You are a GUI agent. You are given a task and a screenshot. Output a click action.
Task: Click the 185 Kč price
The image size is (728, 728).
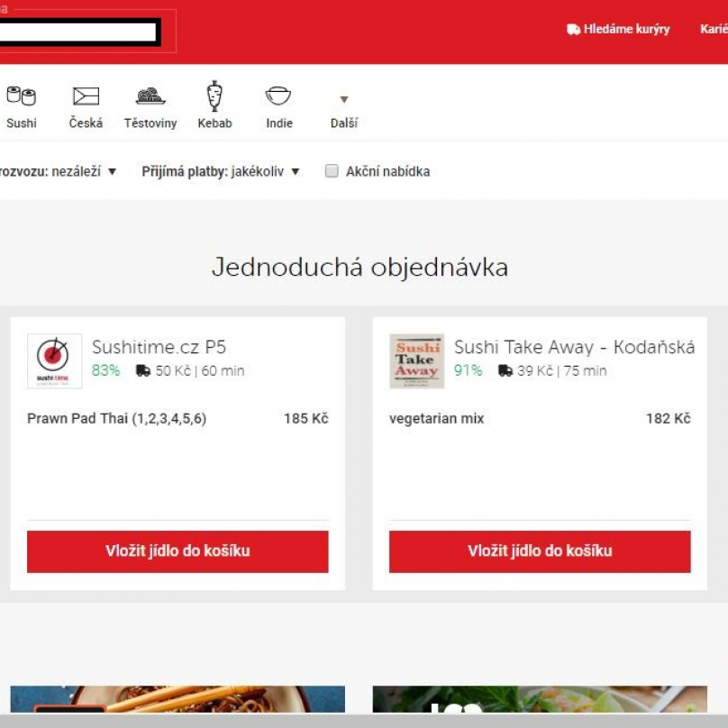point(306,418)
